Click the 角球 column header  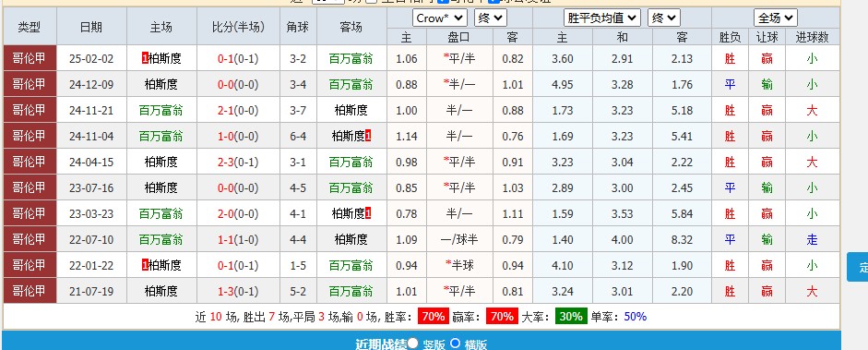pos(298,27)
